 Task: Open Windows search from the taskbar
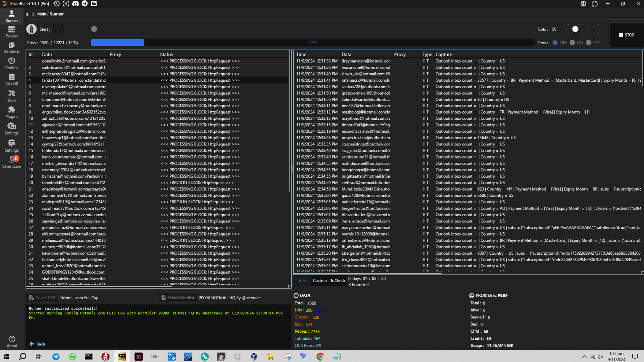tap(23, 357)
